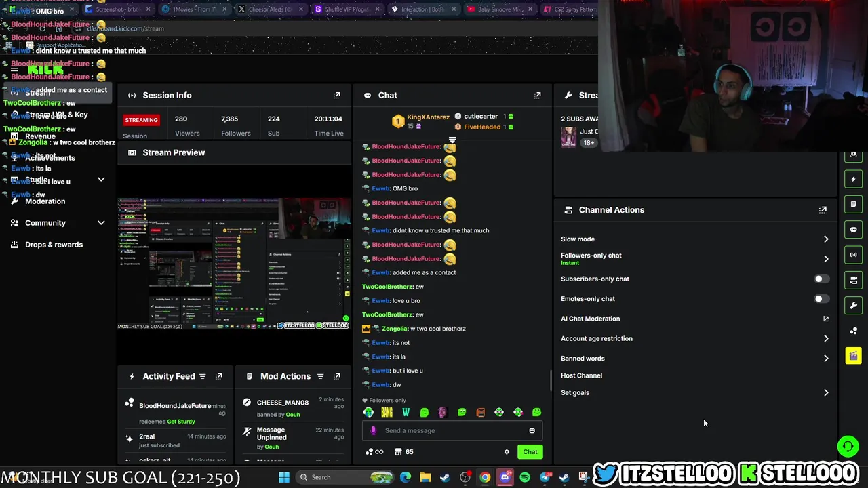Open the emoji picker in message box
The width and height of the screenshot is (868, 488).
pyautogui.click(x=532, y=430)
